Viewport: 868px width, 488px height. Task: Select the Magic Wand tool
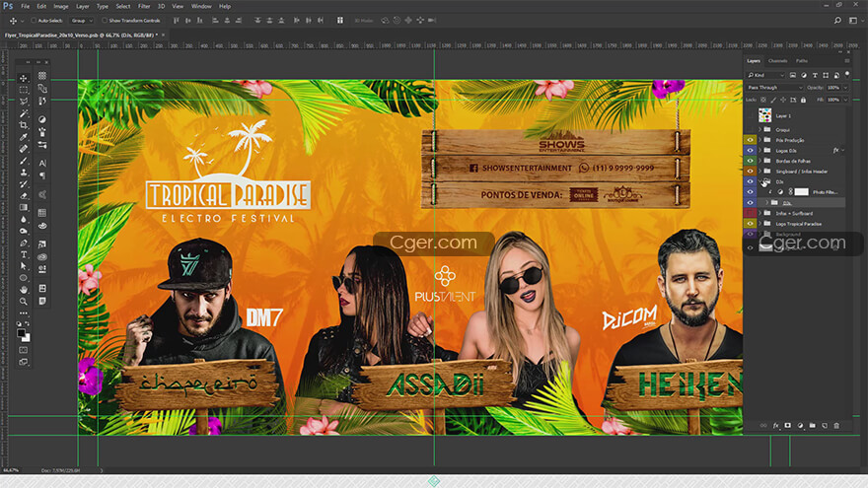coord(24,113)
